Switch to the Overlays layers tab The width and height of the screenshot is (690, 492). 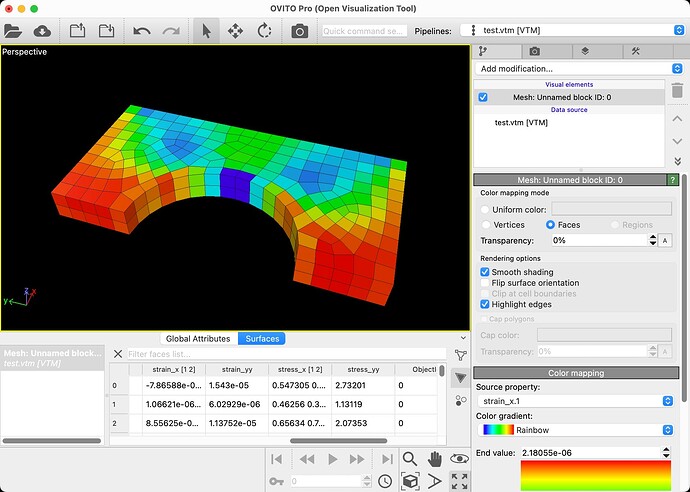coord(585,51)
